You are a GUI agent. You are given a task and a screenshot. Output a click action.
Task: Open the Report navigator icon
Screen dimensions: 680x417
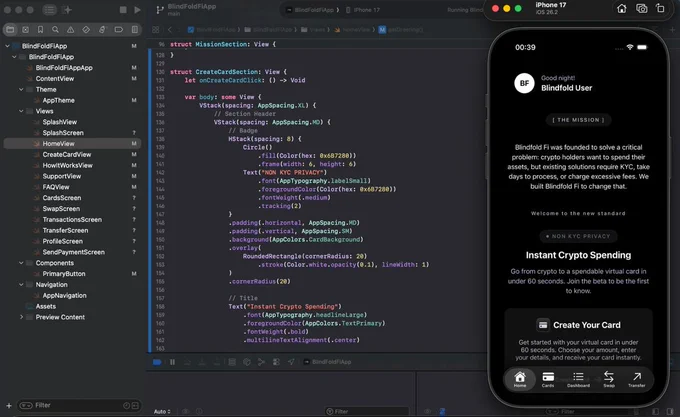point(135,29)
